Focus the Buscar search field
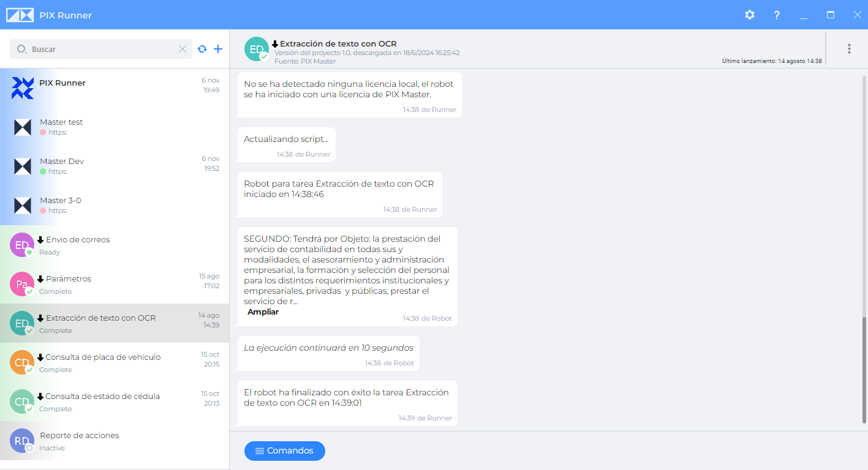 101,49
